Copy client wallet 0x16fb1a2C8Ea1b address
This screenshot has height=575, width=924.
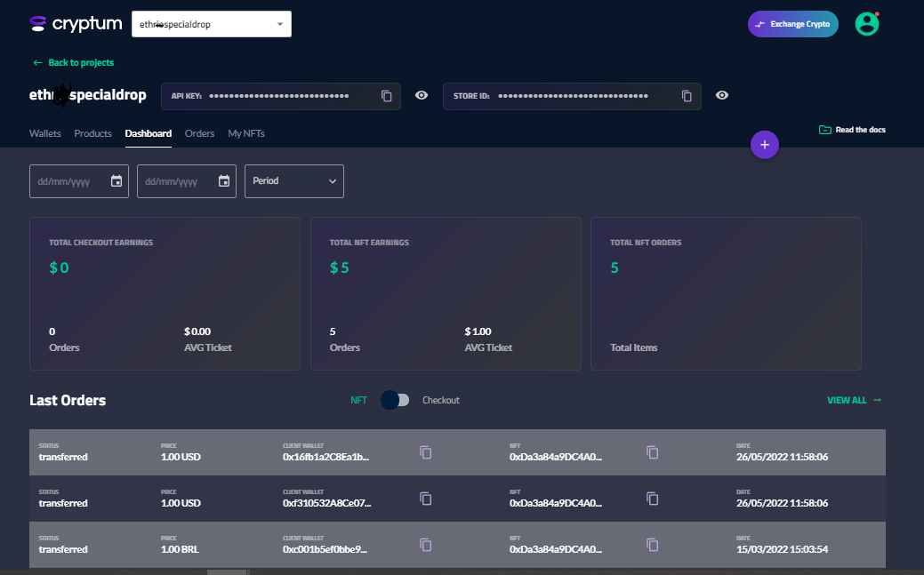(x=426, y=451)
